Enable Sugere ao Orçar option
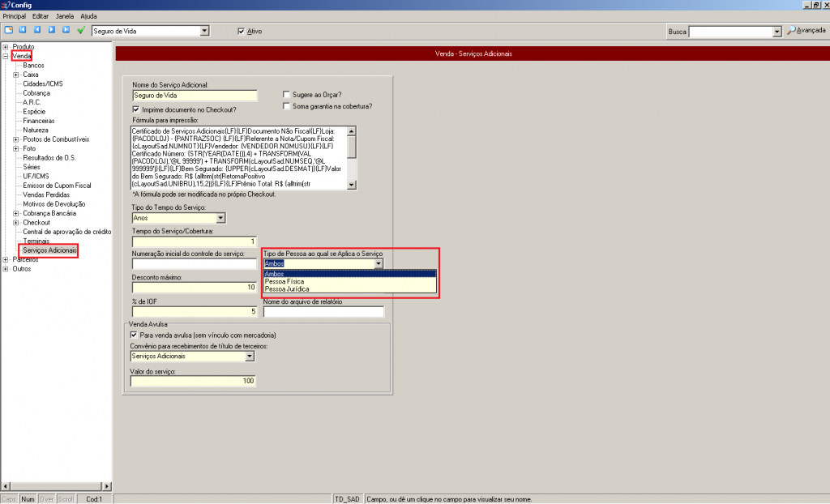830x504 pixels. (x=286, y=95)
